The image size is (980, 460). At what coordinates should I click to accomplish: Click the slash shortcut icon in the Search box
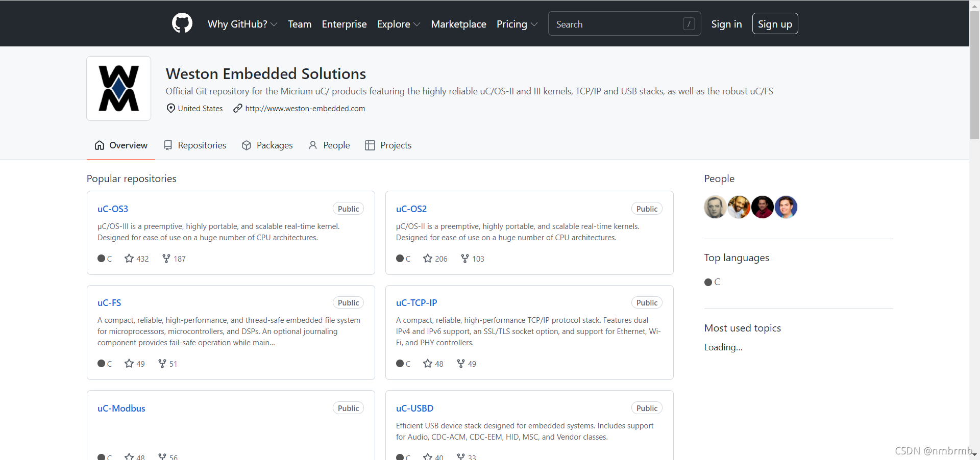(689, 24)
